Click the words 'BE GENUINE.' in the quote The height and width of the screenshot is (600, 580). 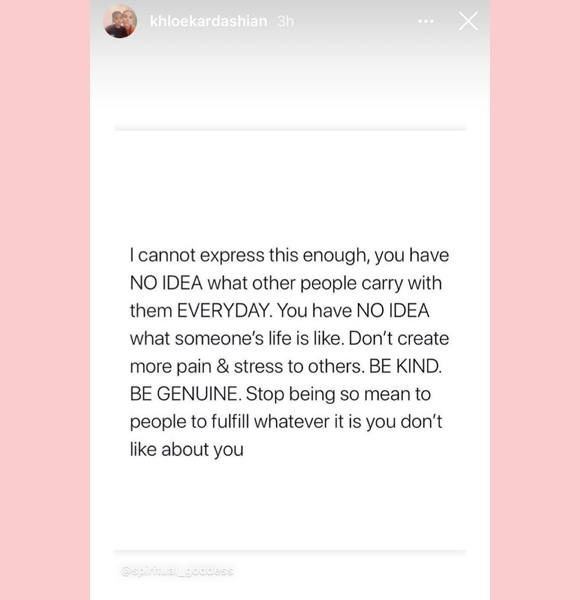point(186,394)
